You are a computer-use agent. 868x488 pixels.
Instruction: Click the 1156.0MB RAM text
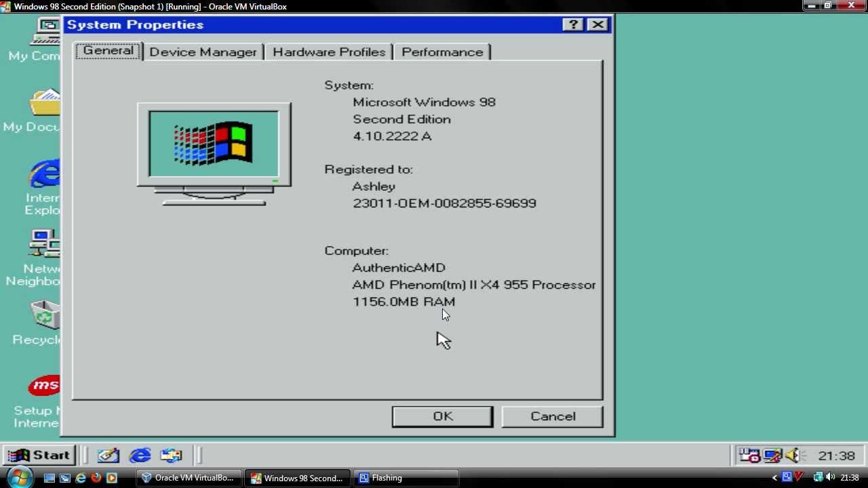[x=404, y=302]
